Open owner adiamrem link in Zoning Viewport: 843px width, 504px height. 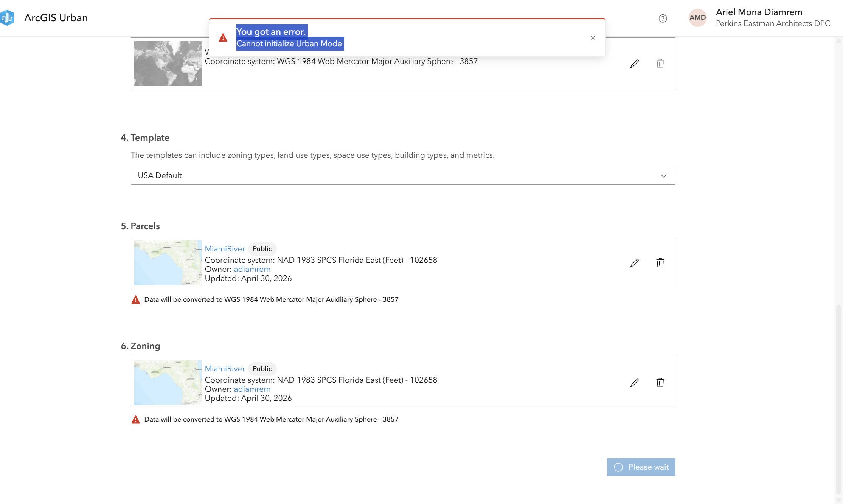pyautogui.click(x=252, y=389)
